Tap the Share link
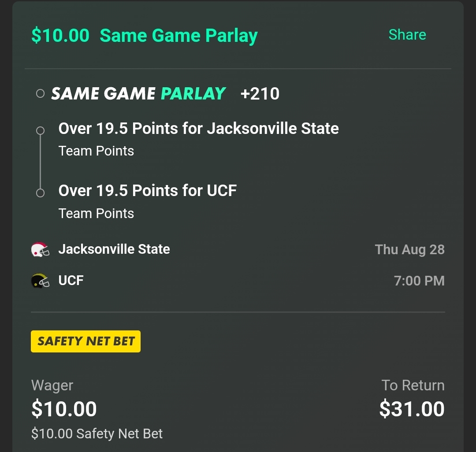The height and width of the screenshot is (452, 476). coord(407,34)
